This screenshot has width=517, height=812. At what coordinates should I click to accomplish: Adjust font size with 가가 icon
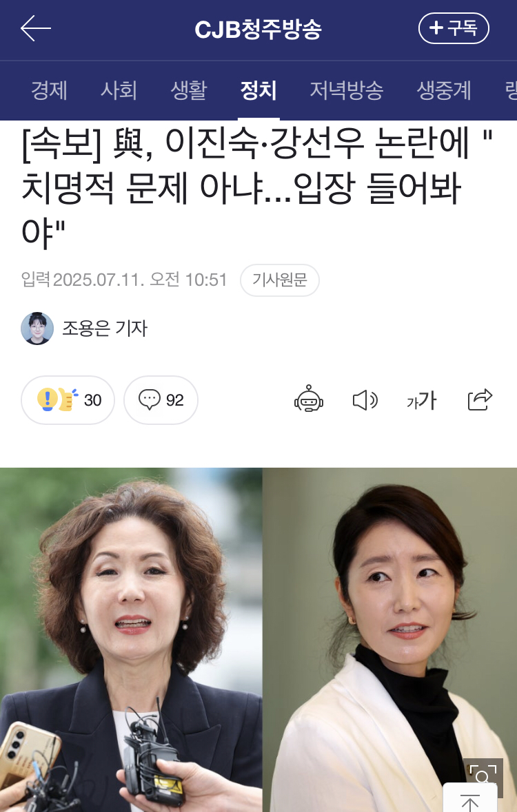click(x=422, y=400)
